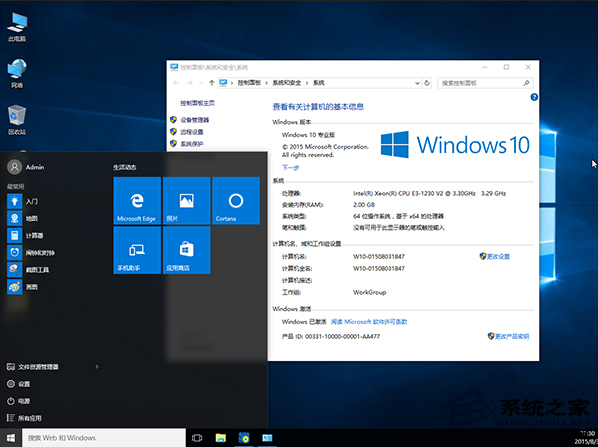Launch the 画图 Paint app
The image size is (598, 447).
[23, 287]
